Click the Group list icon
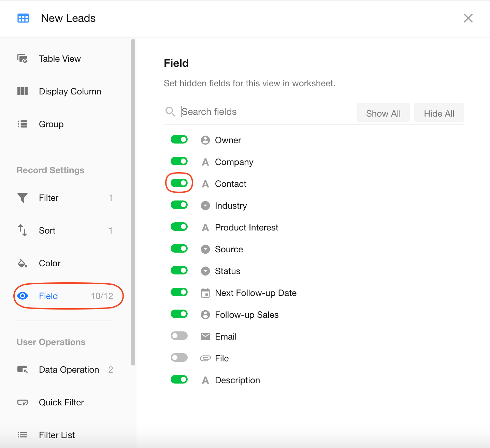 (x=23, y=124)
